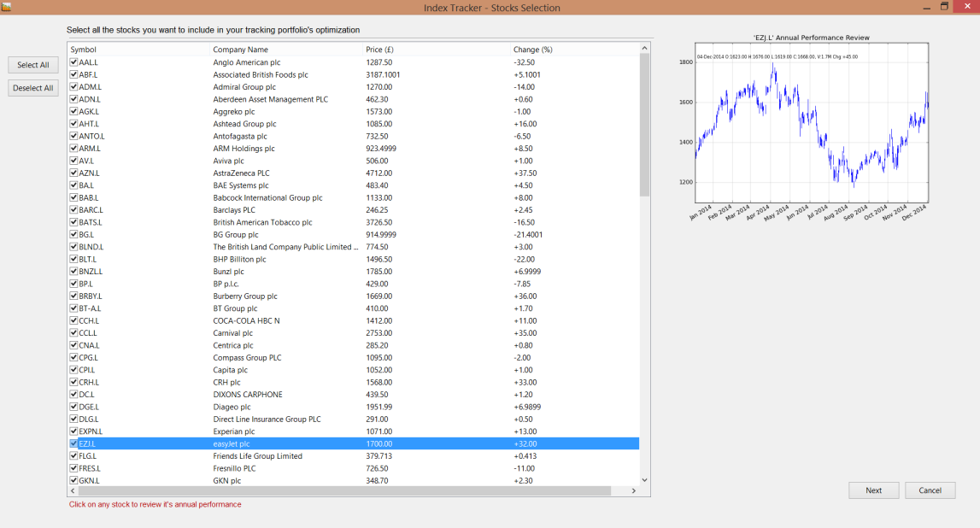Click the Select All button

coord(33,65)
